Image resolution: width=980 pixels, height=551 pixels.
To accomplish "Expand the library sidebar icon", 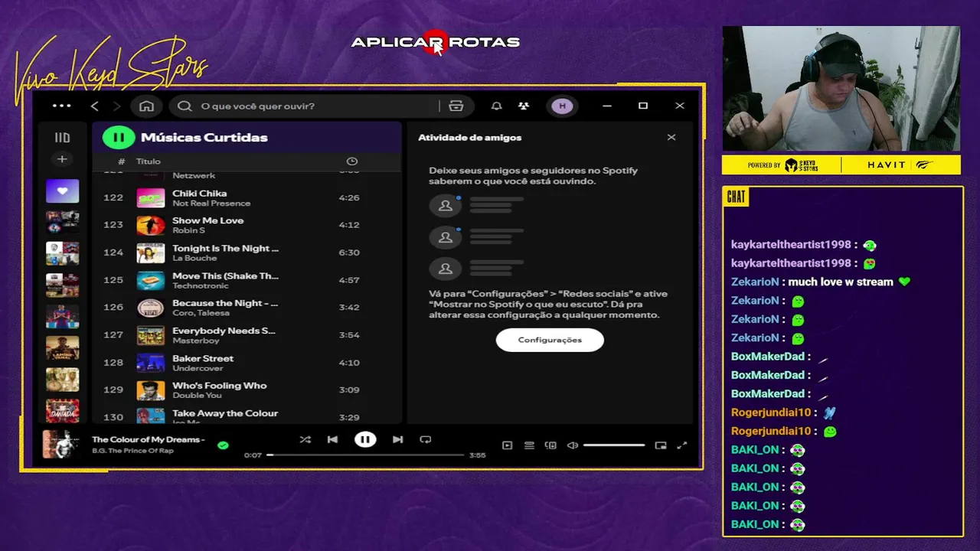I will point(62,138).
